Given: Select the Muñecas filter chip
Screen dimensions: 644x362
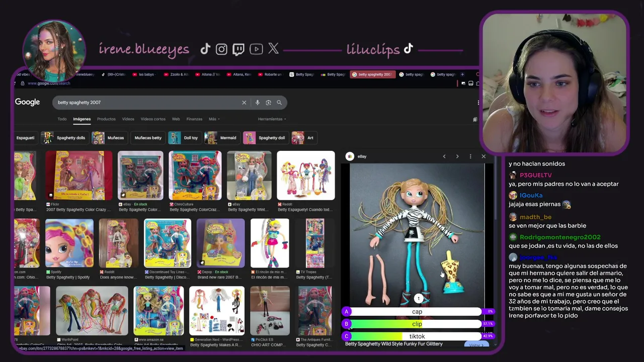Looking at the screenshot, I should click(x=109, y=138).
